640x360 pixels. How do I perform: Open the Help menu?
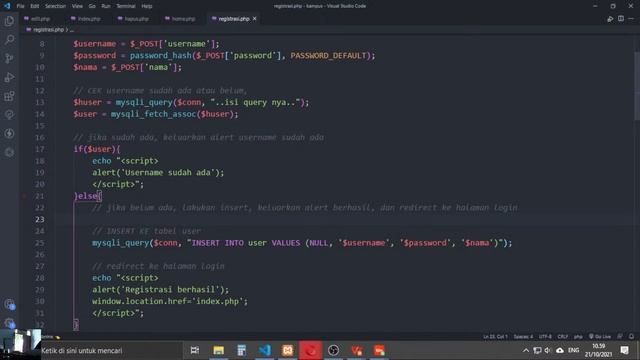(147, 6)
